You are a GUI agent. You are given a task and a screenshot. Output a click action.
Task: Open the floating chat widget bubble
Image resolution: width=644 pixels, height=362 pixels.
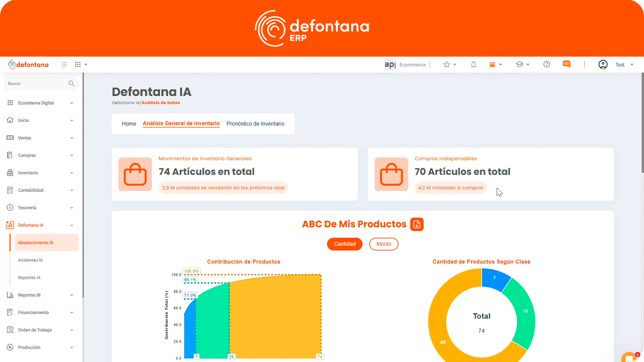(x=630, y=357)
